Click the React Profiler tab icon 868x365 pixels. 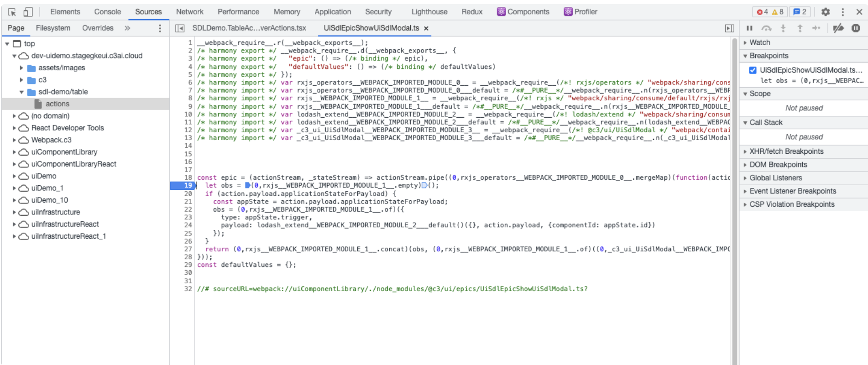568,12
